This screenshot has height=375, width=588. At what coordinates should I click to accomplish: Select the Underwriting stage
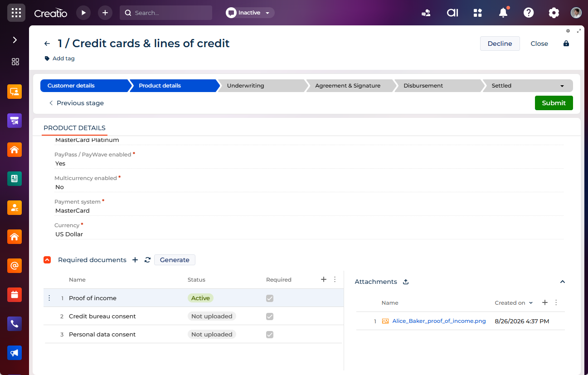click(x=262, y=86)
